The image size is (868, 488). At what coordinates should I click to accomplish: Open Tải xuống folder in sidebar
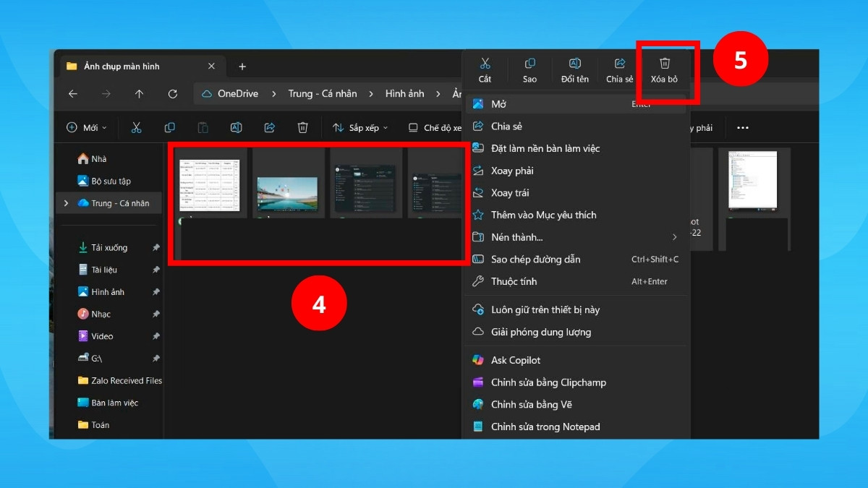pos(109,247)
